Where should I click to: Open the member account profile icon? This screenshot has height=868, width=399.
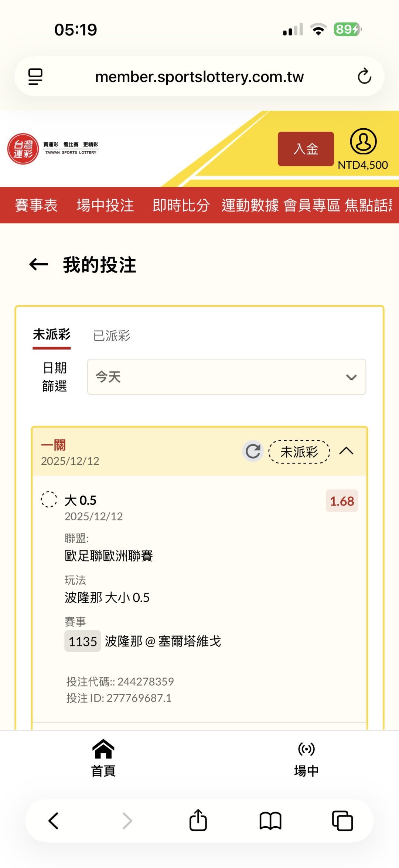pos(363,142)
